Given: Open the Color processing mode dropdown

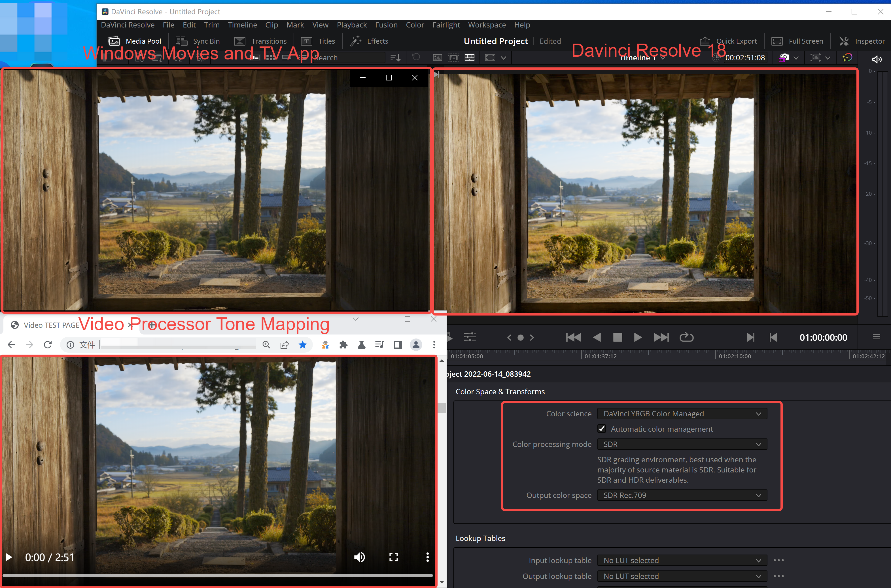Looking at the screenshot, I should tap(682, 444).
